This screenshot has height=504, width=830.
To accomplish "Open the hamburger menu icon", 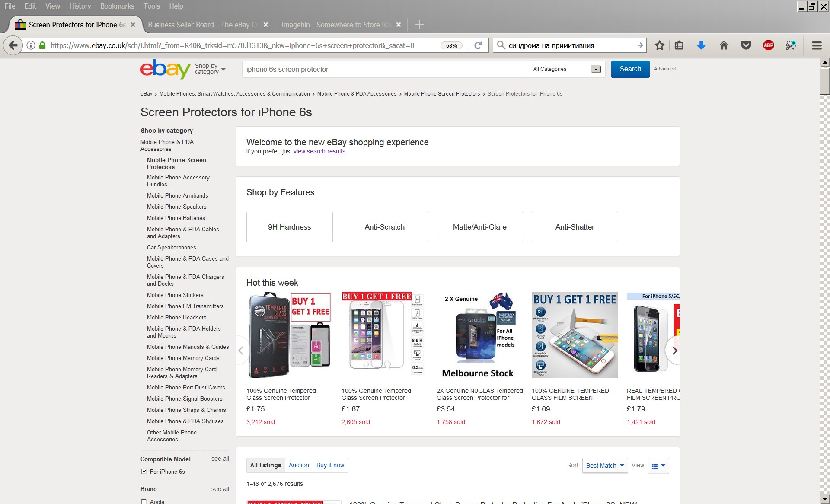I will (x=817, y=45).
